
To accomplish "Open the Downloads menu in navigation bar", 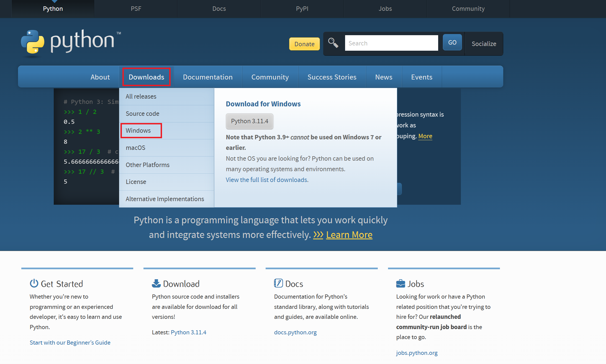I will [x=146, y=77].
